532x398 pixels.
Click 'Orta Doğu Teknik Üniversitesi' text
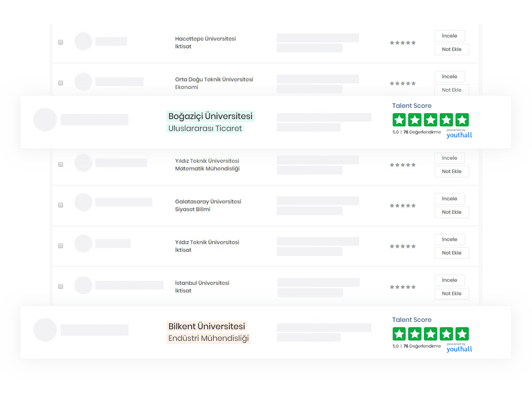point(214,80)
